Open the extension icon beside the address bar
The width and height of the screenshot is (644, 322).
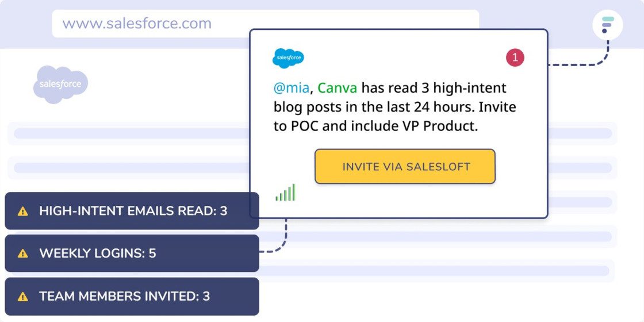tap(607, 25)
